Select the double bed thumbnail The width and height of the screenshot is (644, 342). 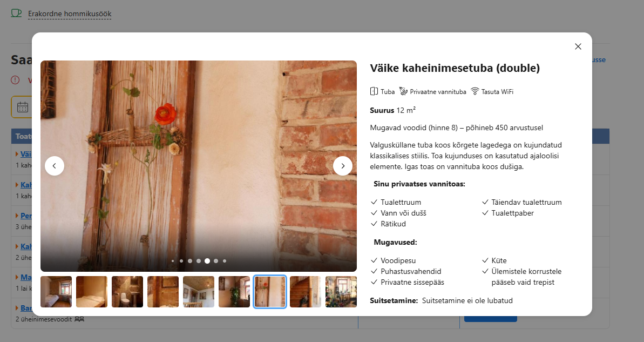click(92, 292)
